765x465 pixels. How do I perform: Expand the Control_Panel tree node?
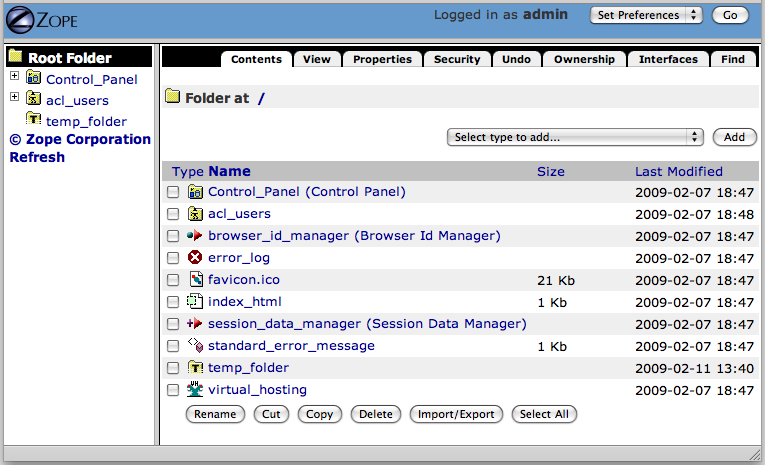15,76
